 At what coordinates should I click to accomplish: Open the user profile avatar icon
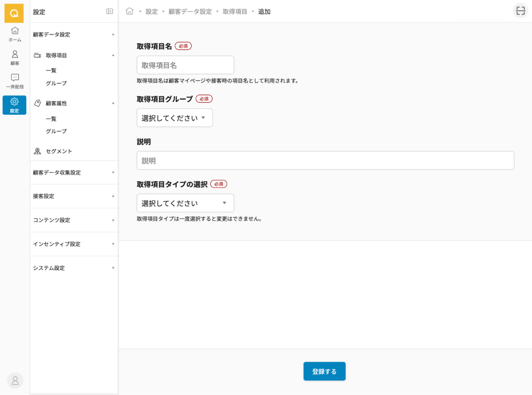15,380
